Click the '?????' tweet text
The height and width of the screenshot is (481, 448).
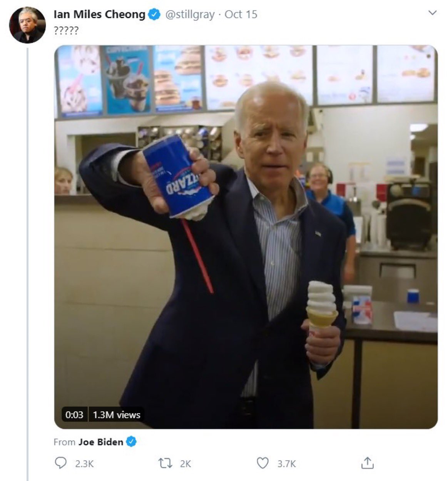(x=66, y=30)
